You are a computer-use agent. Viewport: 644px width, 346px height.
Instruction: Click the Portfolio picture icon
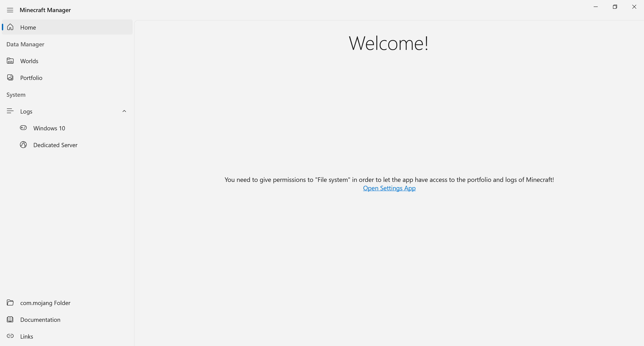10,78
